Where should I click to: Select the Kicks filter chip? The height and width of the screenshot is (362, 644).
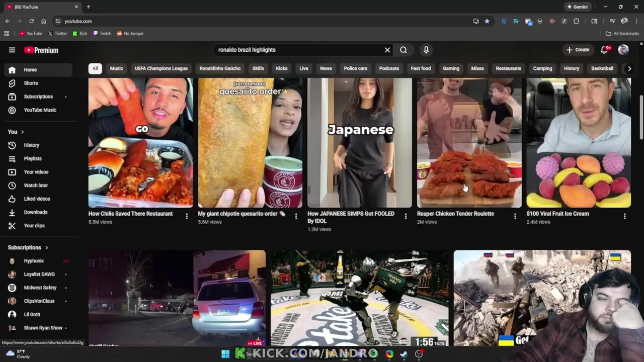tap(282, 68)
